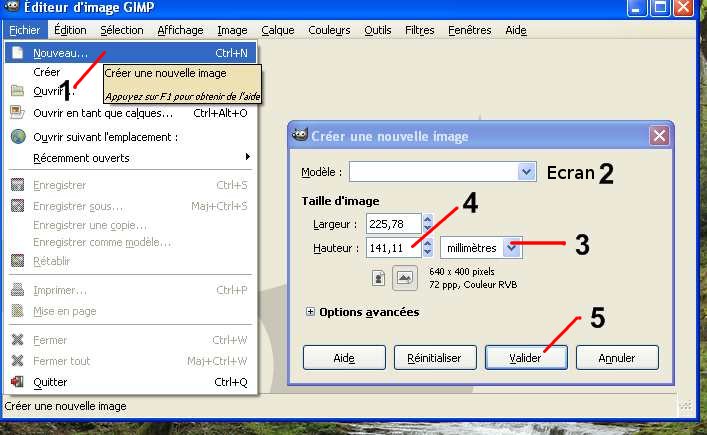Click the Quitter exit icon
The image size is (707, 435).
(17, 382)
